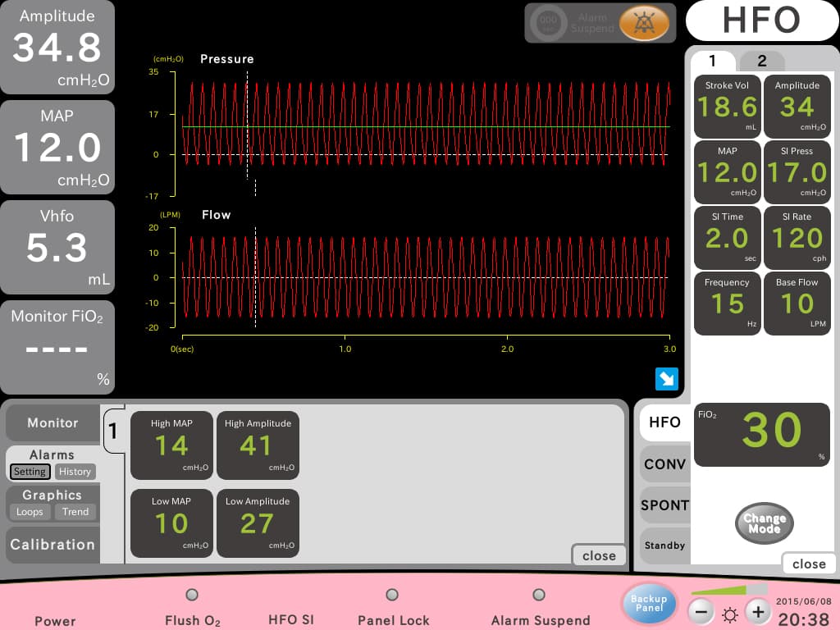Open the Calibration menu
840x630 pixels.
(x=52, y=545)
